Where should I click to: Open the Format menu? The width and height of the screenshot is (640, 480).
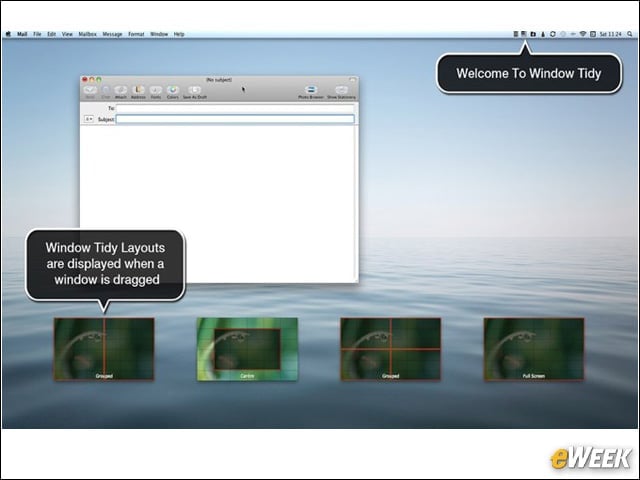(x=136, y=34)
